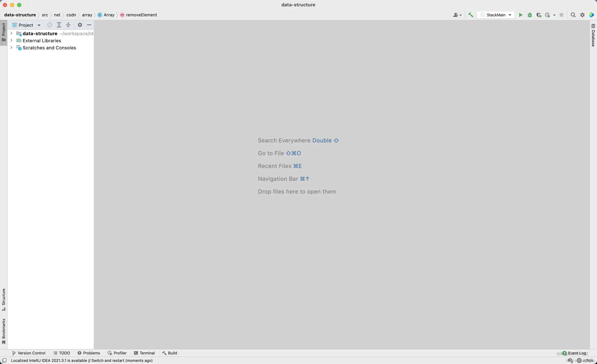The height and width of the screenshot is (364, 597).
Task: Click the Search Everywhere magnifier icon
Action: (x=573, y=15)
